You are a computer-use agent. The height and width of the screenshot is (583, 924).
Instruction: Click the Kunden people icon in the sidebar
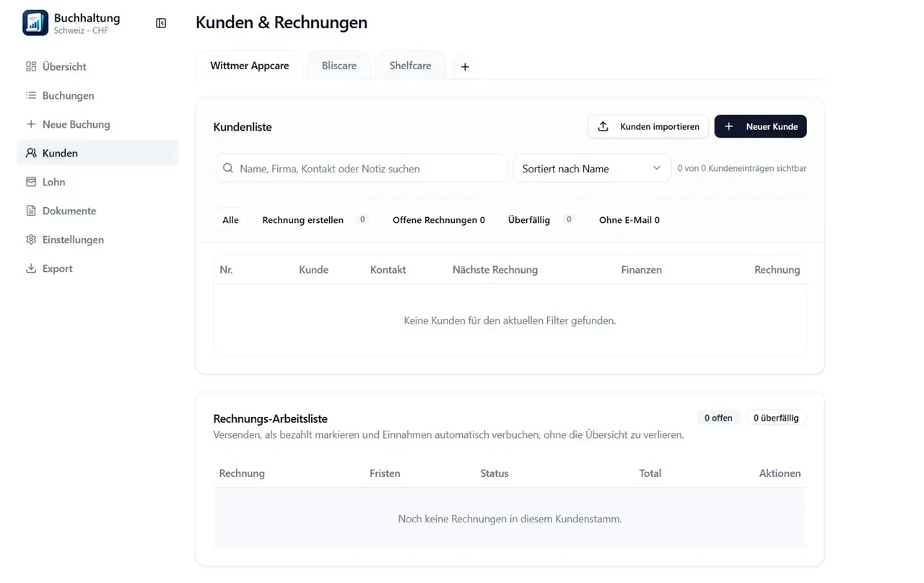[x=31, y=153]
